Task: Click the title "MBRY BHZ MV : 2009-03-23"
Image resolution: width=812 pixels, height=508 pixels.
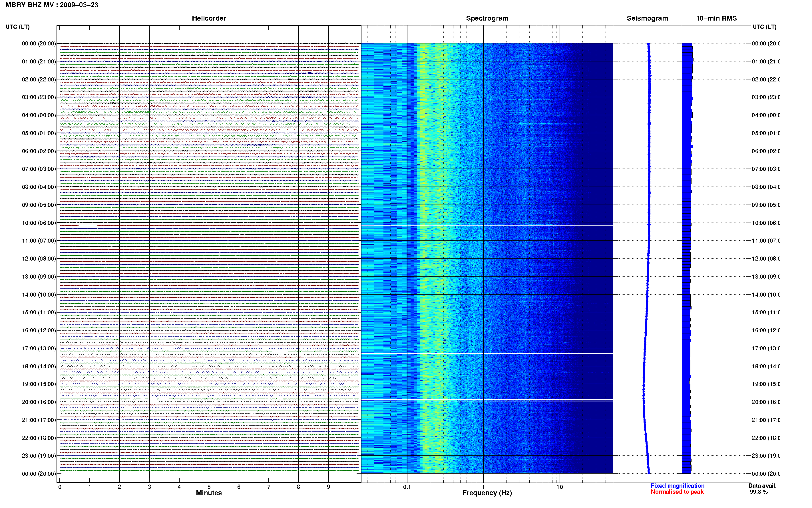Action: [x=52, y=5]
